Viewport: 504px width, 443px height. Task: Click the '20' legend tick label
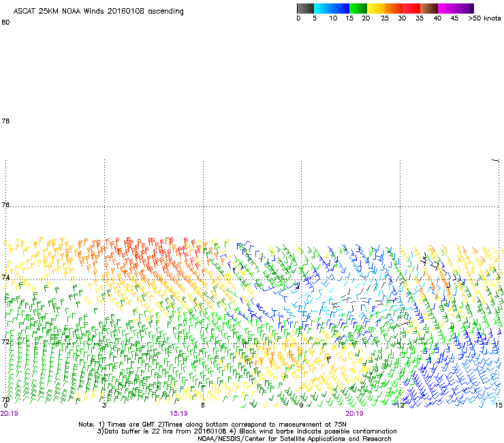tap(366, 18)
